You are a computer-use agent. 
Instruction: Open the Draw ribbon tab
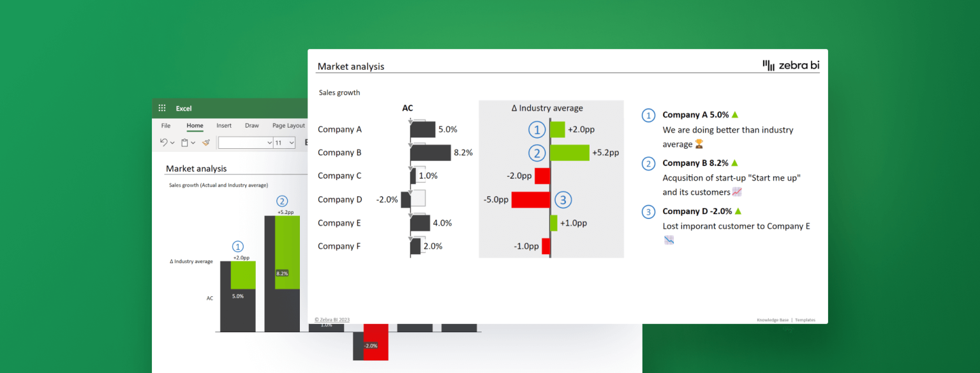coord(251,126)
